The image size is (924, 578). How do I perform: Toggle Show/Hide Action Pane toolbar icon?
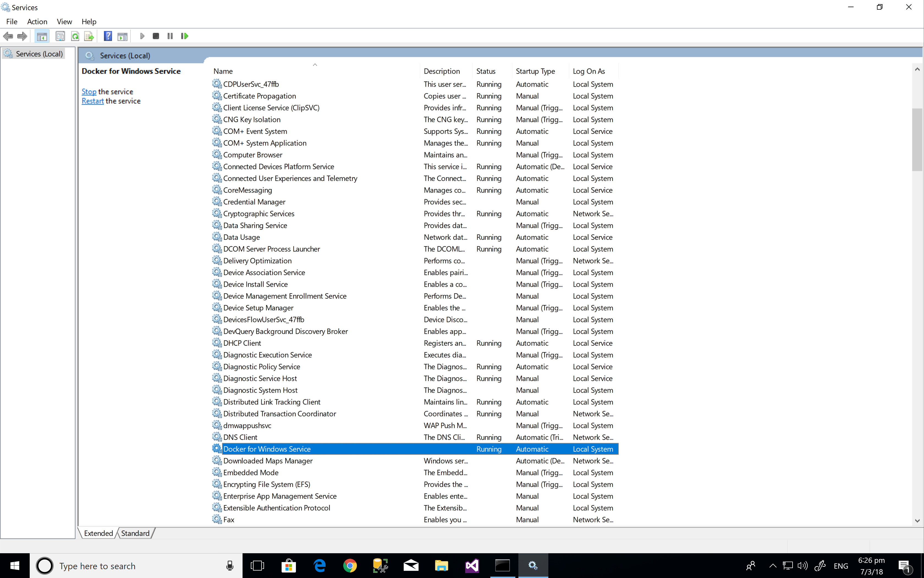point(123,36)
